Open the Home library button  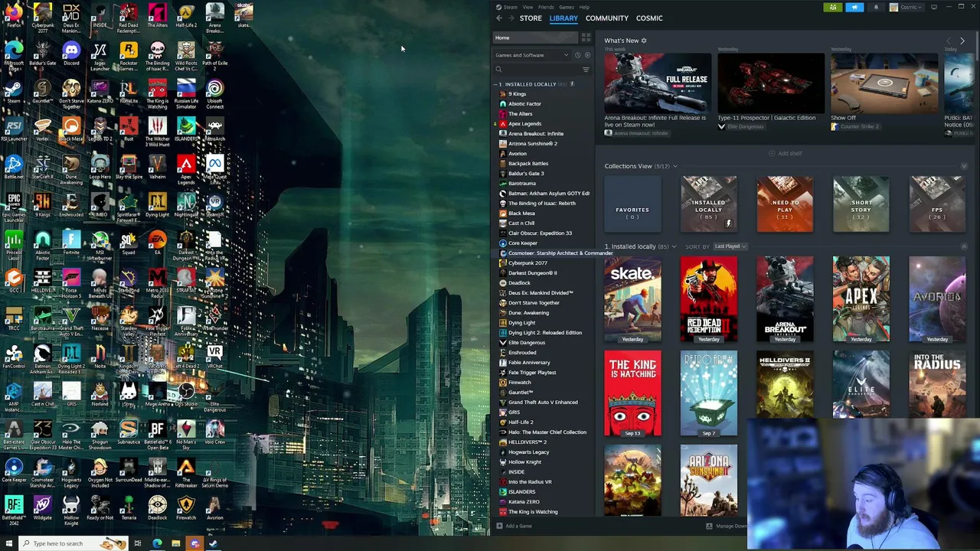tap(535, 37)
